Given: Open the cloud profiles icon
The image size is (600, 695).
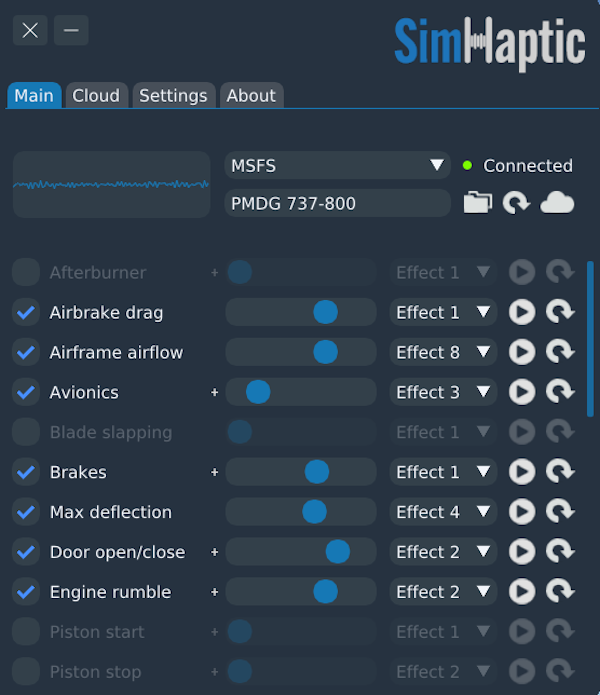Looking at the screenshot, I should click(x=557, y=203).
